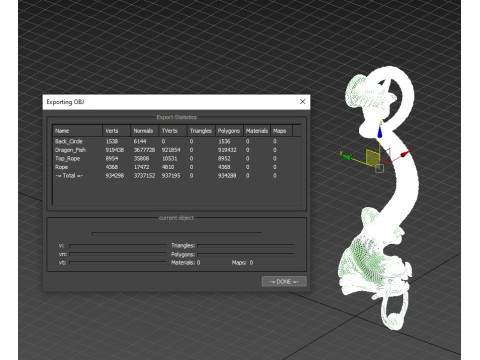Click Top_Rope Polygons value 8952
This screenshot has width=480, height=360.
click(x=224, y=159)
